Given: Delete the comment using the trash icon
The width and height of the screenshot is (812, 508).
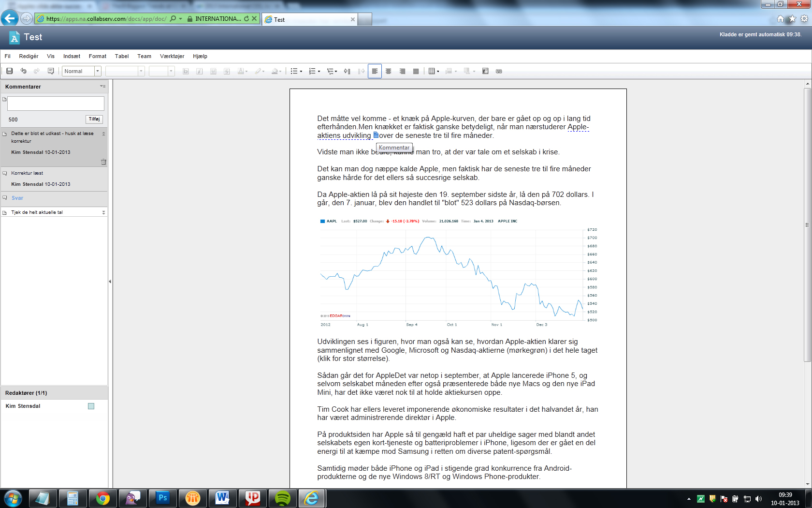Looking at the screenshot, I should click(103, 162).
